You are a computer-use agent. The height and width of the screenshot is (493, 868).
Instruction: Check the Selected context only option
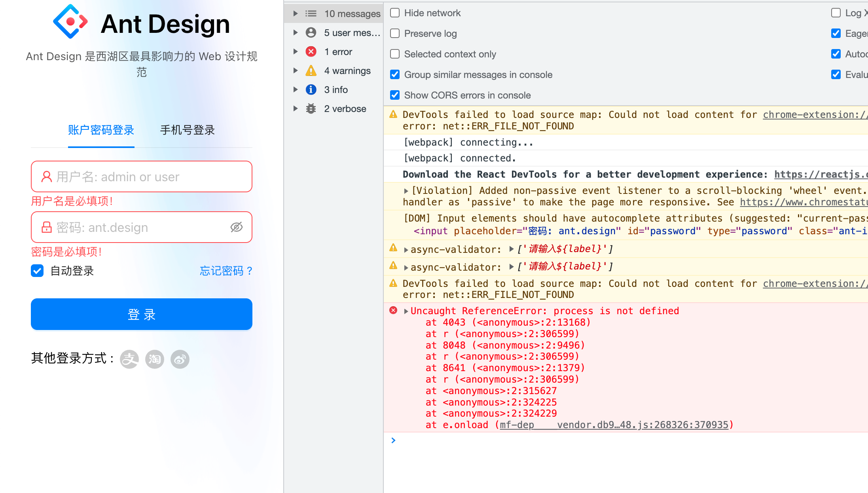(395, 54)
